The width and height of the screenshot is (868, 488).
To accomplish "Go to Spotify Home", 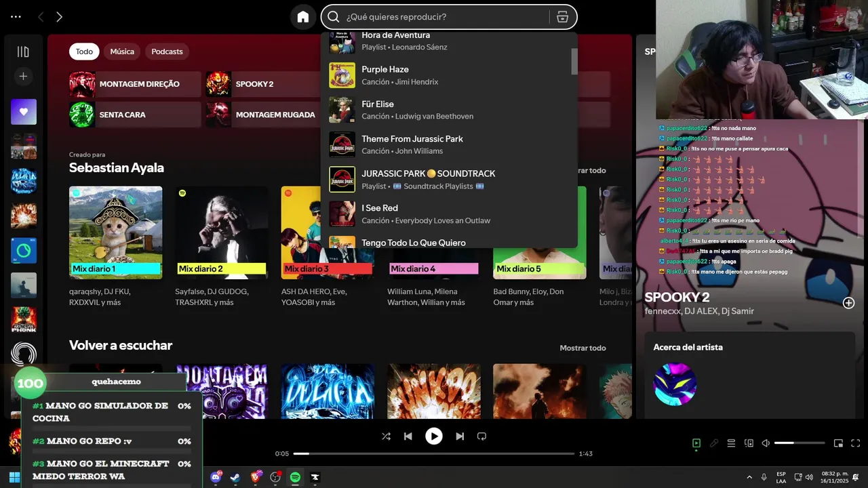I will pos(303,17).
